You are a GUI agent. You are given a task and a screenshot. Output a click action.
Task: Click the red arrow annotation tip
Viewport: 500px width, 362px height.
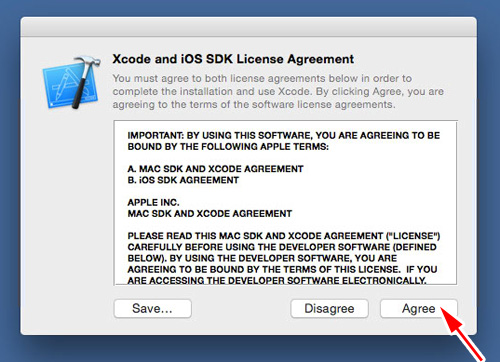(443, 309)
